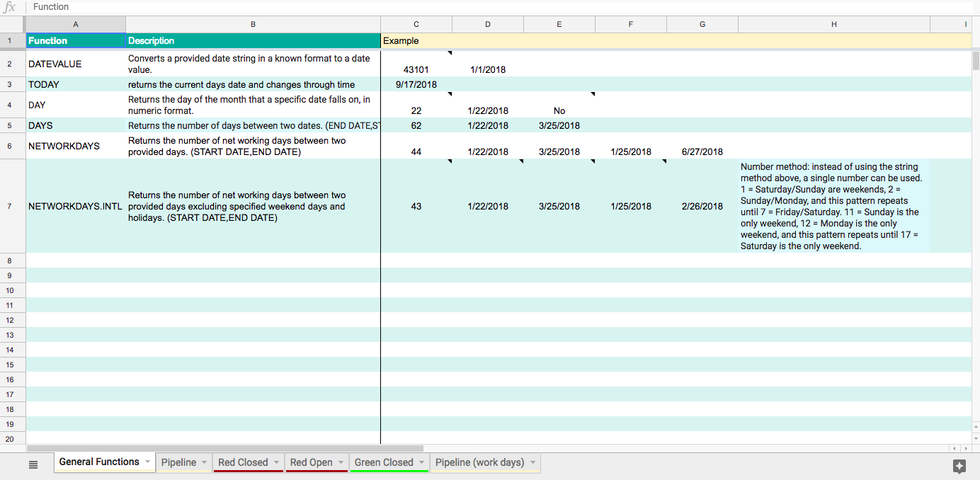Switch to the General Functions sheet tab
Viewport: 980px width, 480px height.
pyautogui.click(x=99, y=462)
